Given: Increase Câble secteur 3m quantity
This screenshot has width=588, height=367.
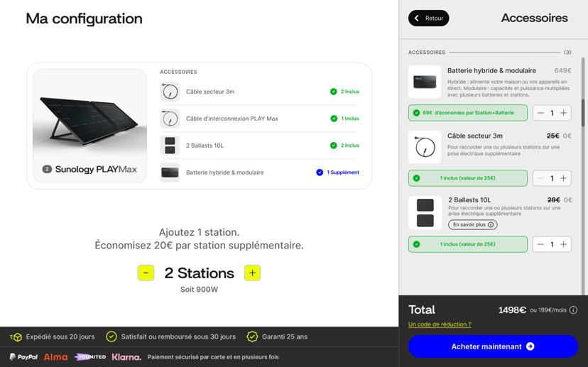Looking at the screenshot, I should pos(563,178).
